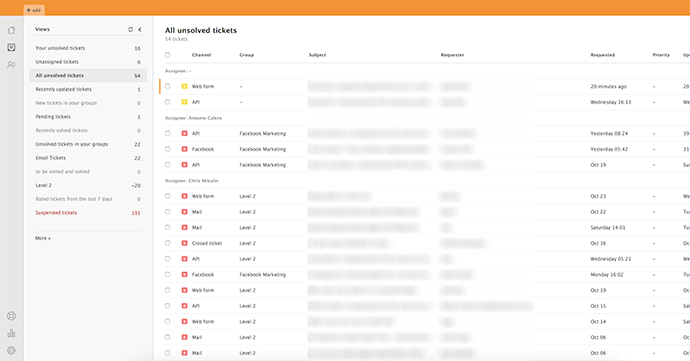Click status icon of Wednesday 05:21 ticket

pos(184,259)
